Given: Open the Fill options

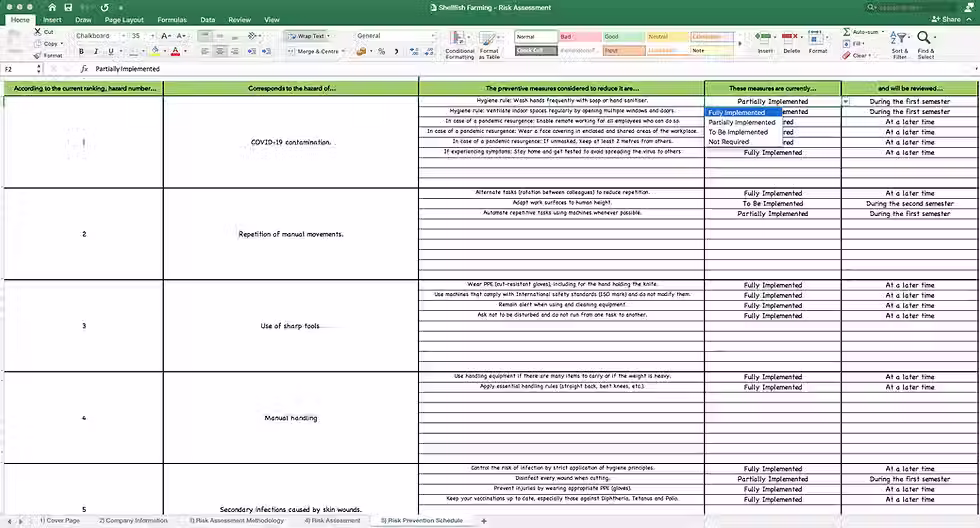Looking at the screenshot, I should (x=854, y=44).
